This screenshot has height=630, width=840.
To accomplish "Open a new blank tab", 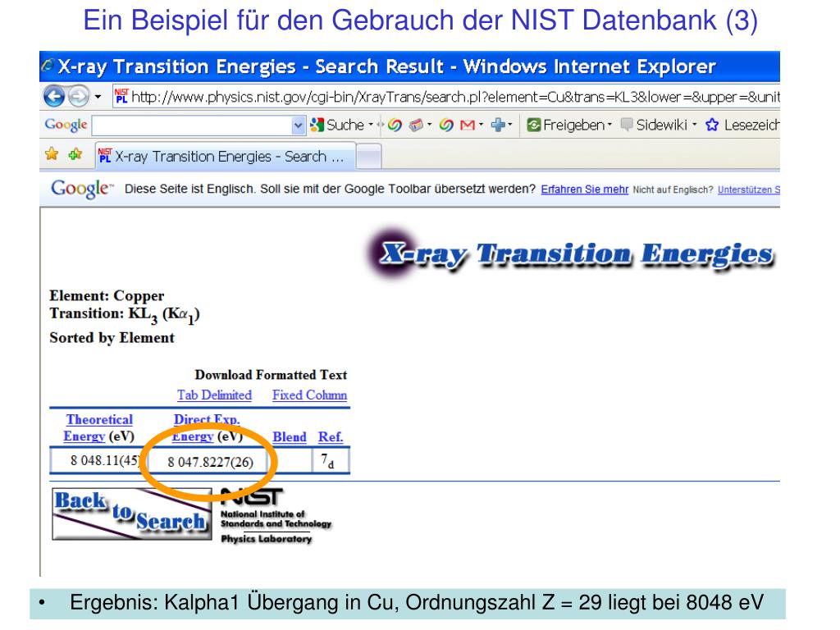I will [368, 157].
